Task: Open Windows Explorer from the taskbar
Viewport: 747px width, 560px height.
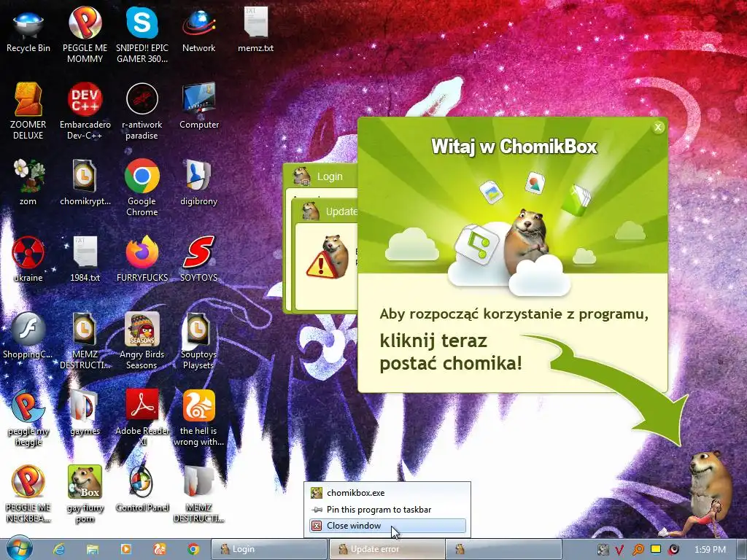Action: coord(92,549)
